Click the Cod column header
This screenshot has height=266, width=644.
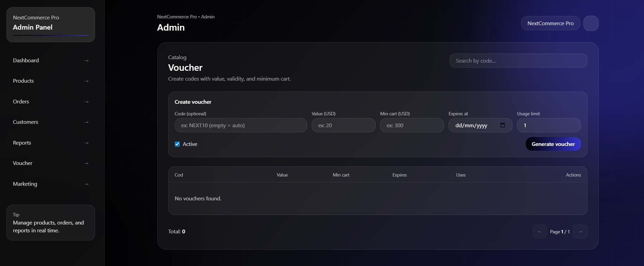[179, 175]
